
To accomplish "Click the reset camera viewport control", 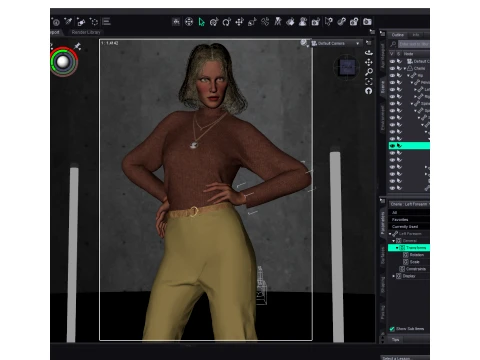I will [369, 91].
